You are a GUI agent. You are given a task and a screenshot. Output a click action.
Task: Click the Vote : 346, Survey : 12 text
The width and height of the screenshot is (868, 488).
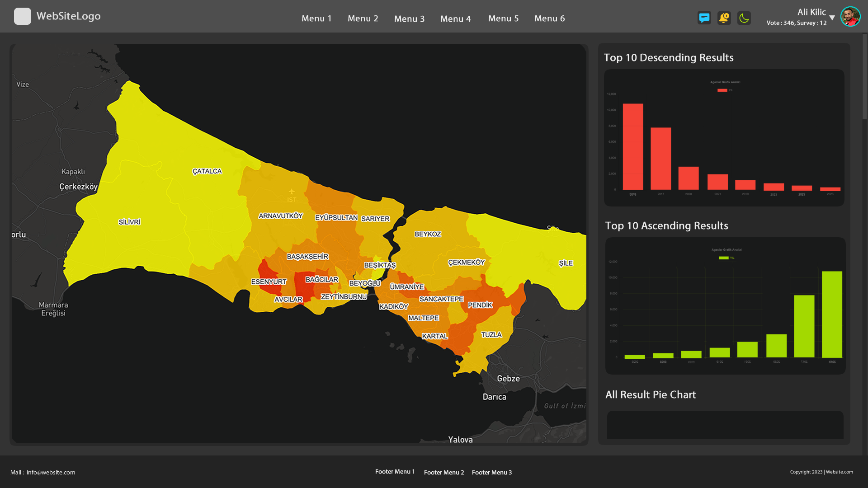797,23
